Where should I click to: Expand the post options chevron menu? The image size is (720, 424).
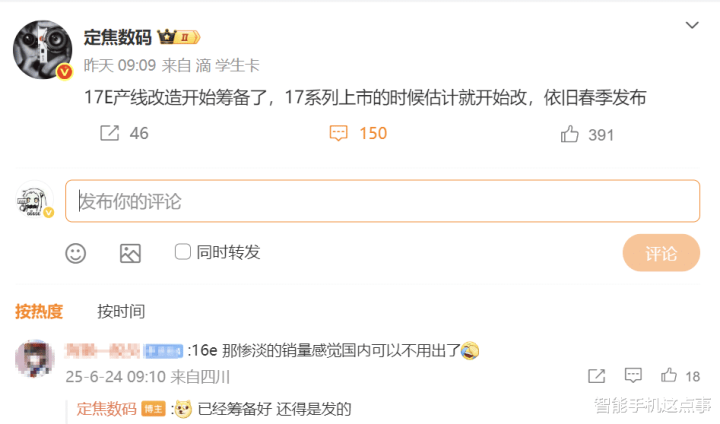pos(692,25)
